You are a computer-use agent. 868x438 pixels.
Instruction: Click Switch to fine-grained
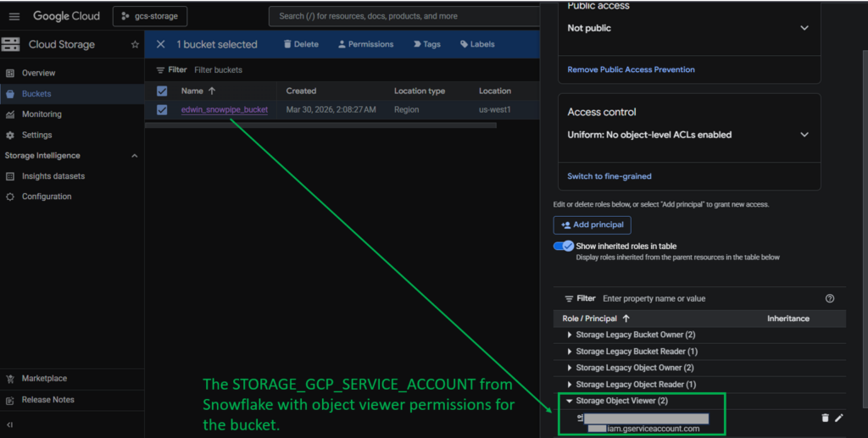(609, 176)
